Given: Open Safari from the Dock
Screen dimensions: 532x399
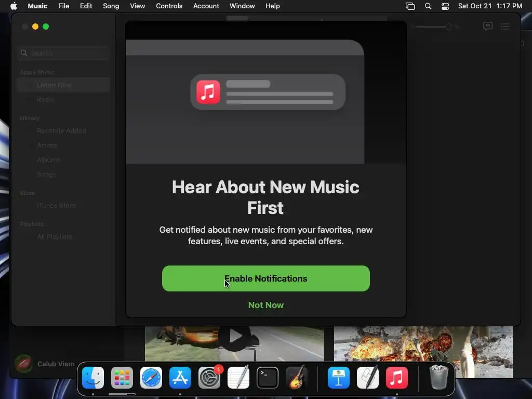Looking at the screenshot, I should 151,378.
